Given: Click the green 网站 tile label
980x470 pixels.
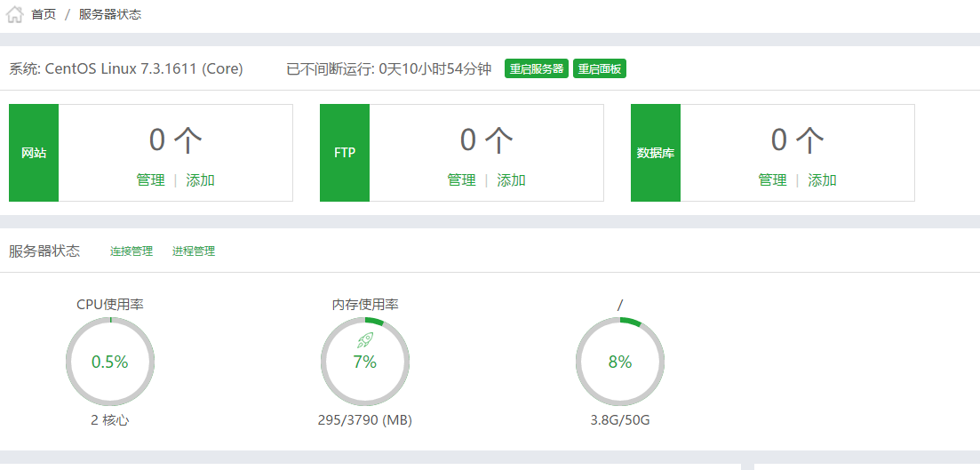Looking at the screenshot, I should point(34,153).
